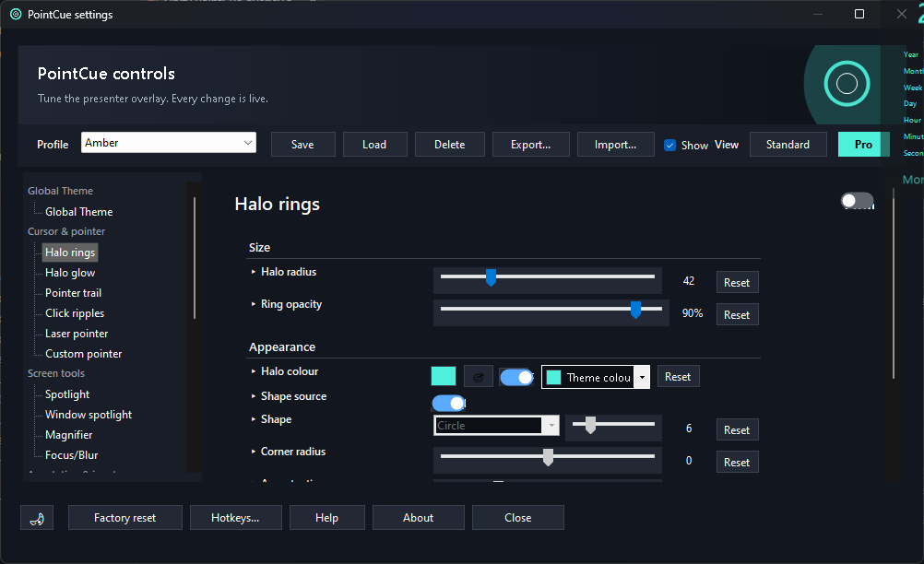The image size is (924, 564).
Task: Open Halo glow settings
Action: (70, 273)
